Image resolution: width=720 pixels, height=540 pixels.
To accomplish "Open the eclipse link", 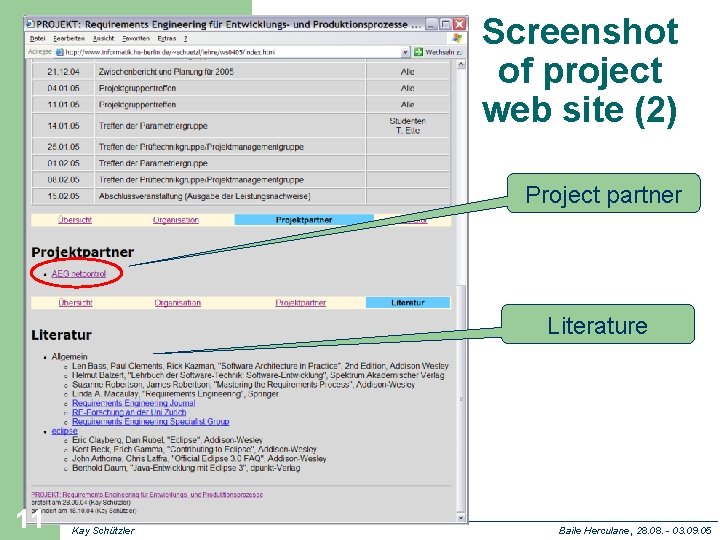I will 65,431.
